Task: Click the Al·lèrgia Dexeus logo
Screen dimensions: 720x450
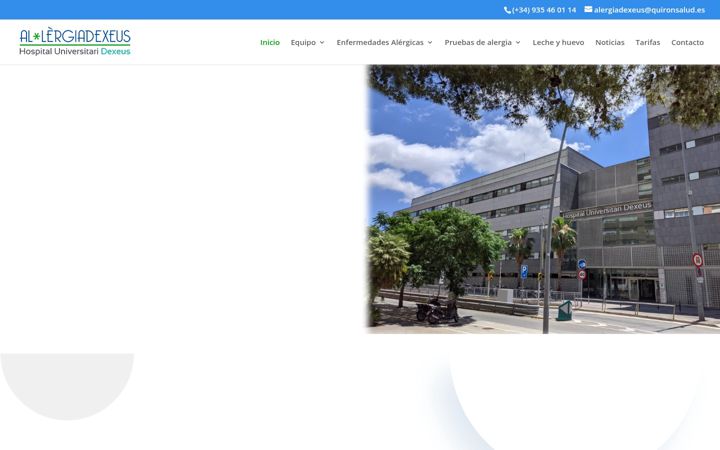Action: 75,41
